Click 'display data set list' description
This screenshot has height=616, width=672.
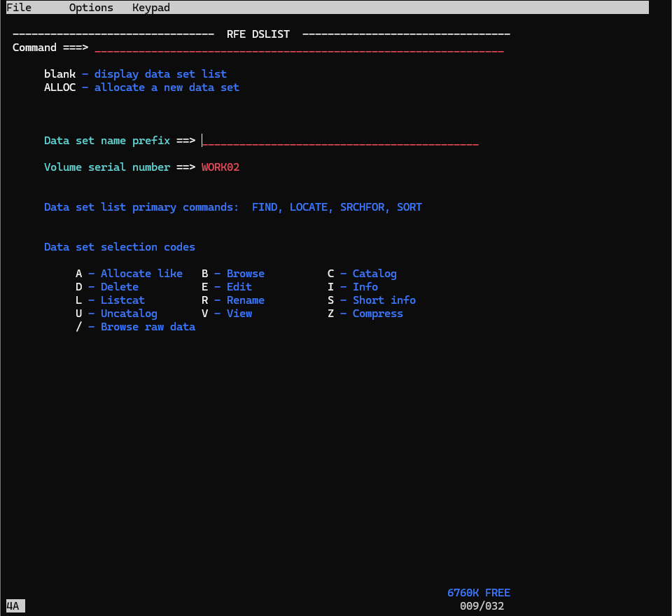160,74
